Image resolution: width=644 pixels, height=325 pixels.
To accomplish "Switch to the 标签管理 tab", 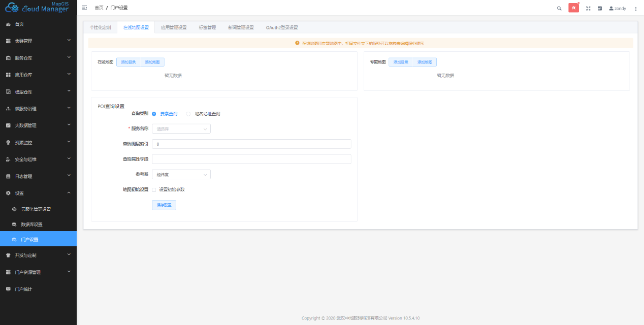I will (207, 27).
